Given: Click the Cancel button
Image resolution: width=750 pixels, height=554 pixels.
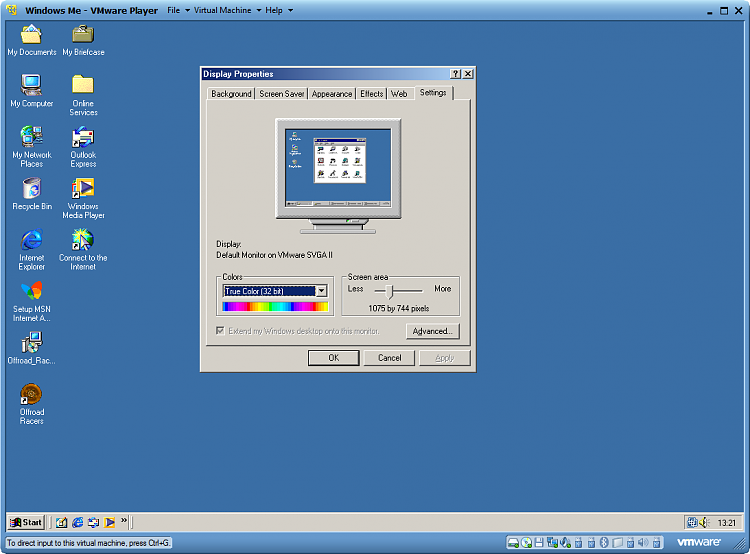Looking at the screenshot, I should click(389, 358).
